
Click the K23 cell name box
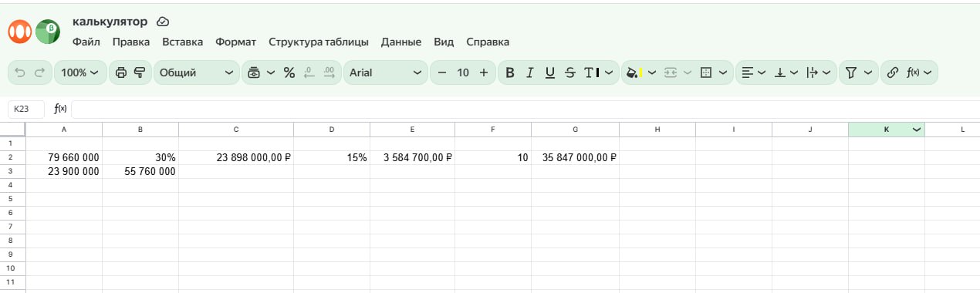click(x=26, y=109)
